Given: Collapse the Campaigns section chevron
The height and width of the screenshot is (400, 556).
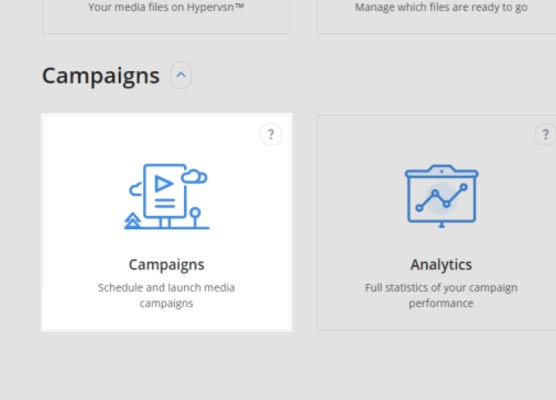Looking at the screenshot, I should [x=181, y=75].
